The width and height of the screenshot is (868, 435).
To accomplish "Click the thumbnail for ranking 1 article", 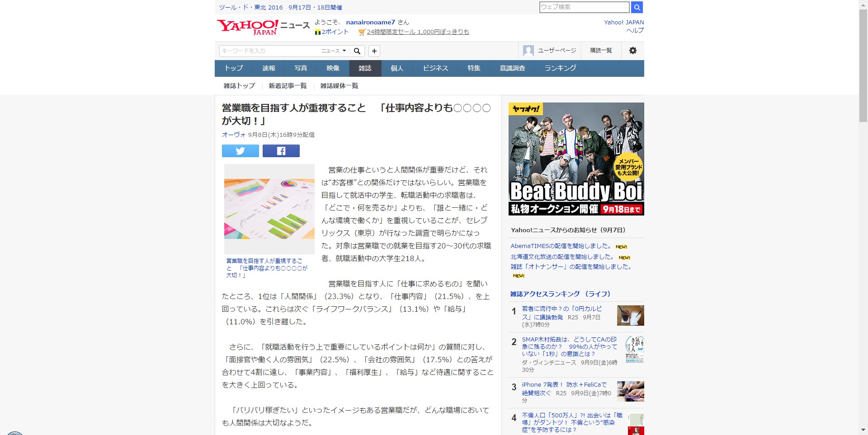I will 631,316.
